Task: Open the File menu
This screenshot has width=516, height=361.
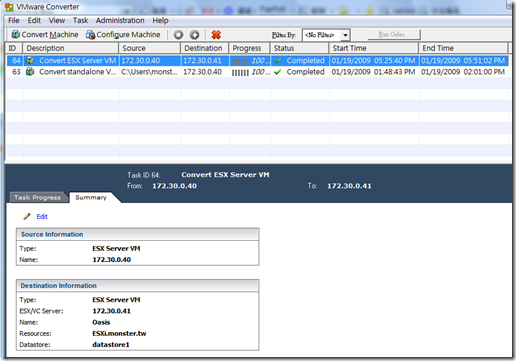Action: click(x=14, y=21)
